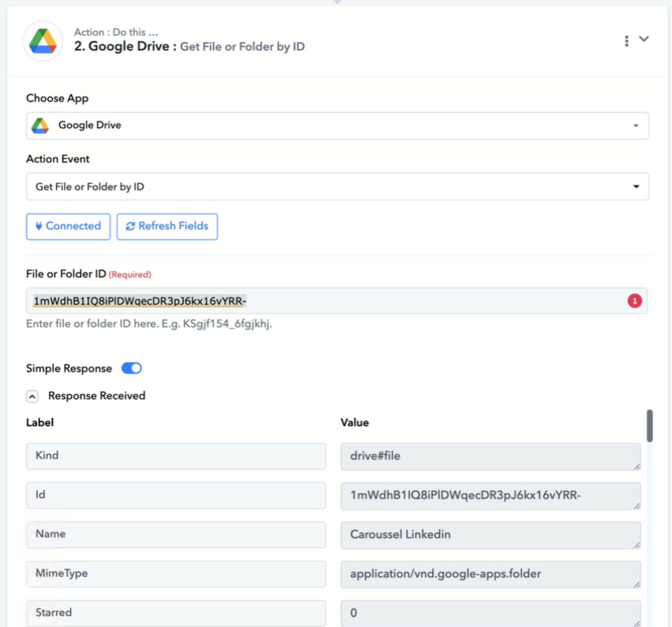This screenshot has width=672, height=627.
Task: Click the red badge showing 1
Action: click(x=635, y=301)
